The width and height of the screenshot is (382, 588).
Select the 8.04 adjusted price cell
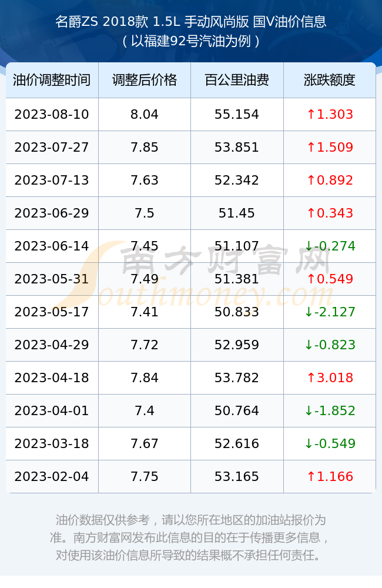click(145, 115)
